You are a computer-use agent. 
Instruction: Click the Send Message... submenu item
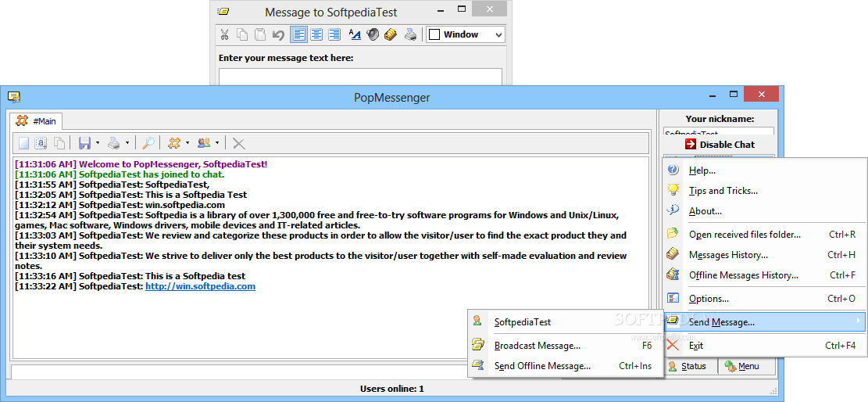pos(765,321)
